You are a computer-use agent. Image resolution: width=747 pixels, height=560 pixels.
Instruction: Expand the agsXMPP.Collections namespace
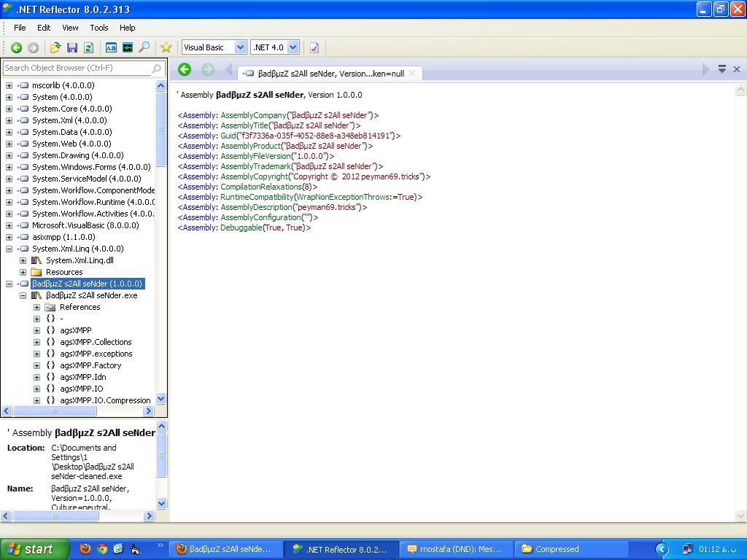pos(36,343)
